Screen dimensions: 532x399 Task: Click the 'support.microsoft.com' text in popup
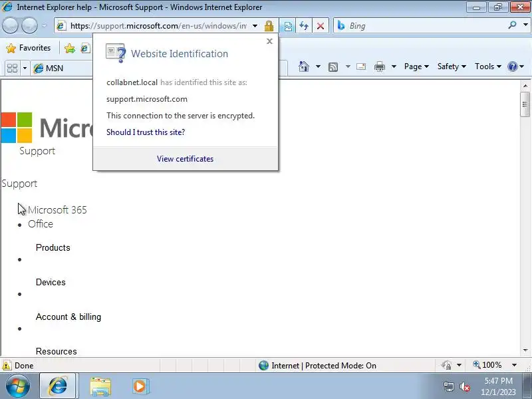pos(147,99)
